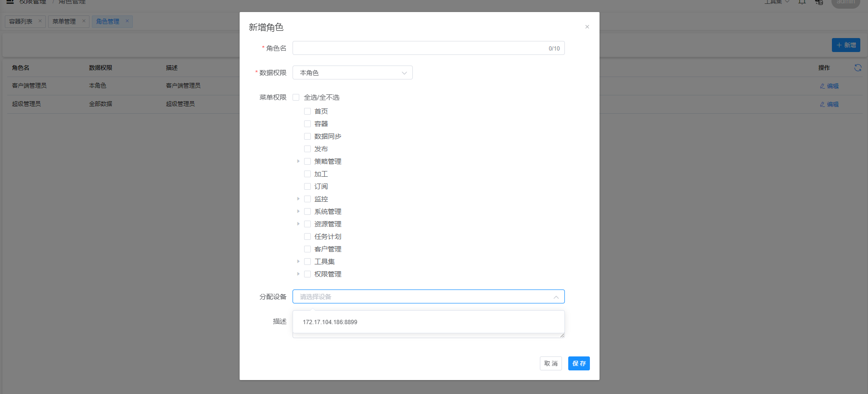Expand the 策略管理 tree node
Screen dimensions: 868x394
(x=298, y=161)
